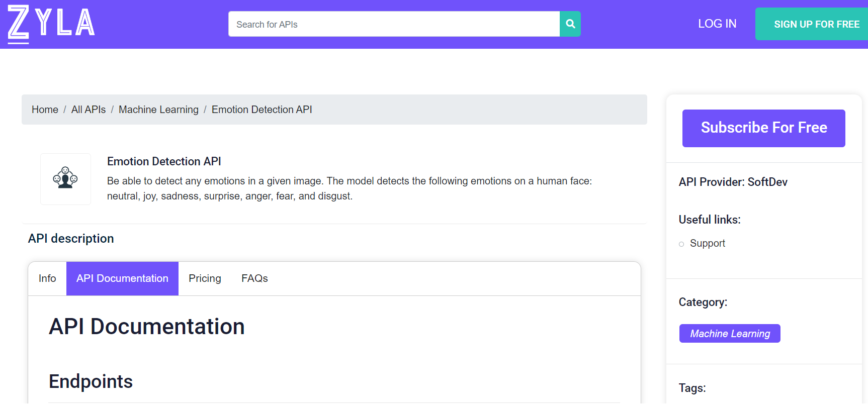Click the Machine Learning category tag
Screen dimensions: 868x408
point(729,334)
